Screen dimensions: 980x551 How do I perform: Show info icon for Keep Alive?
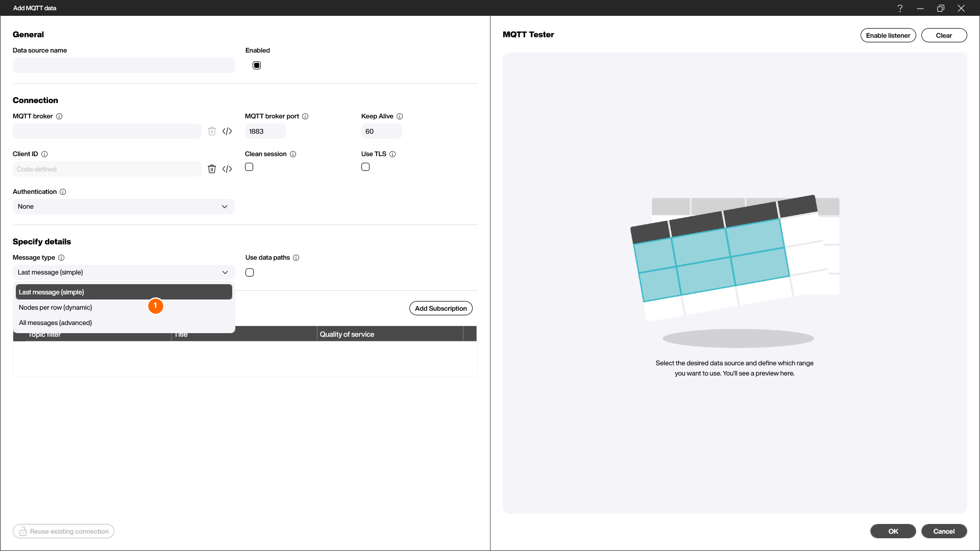400,116
